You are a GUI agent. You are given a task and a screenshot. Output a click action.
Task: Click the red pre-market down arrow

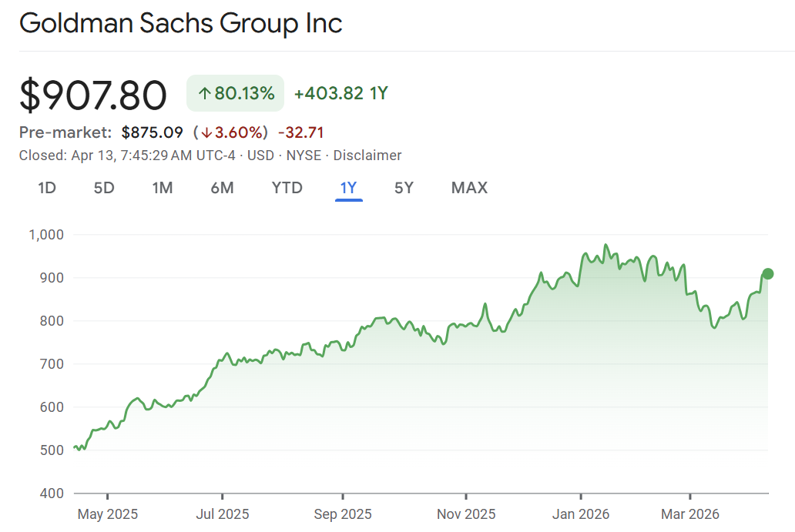pos(206,132)
